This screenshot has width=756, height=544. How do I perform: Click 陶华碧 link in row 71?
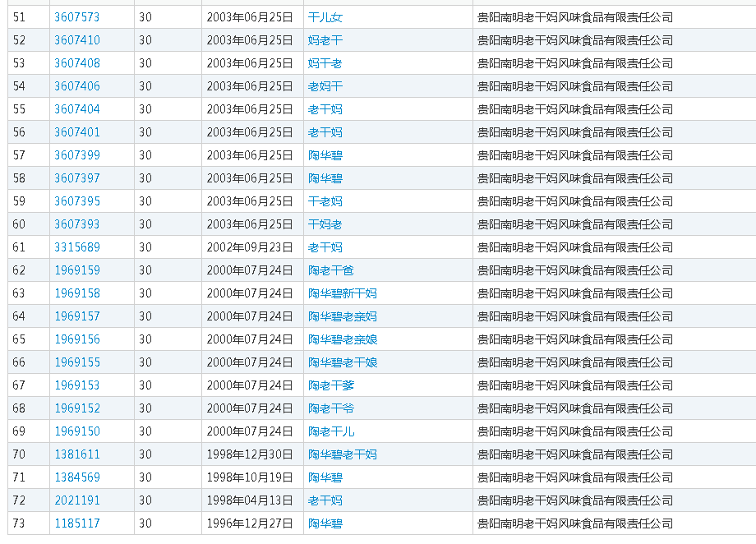(x=325, y=477)
